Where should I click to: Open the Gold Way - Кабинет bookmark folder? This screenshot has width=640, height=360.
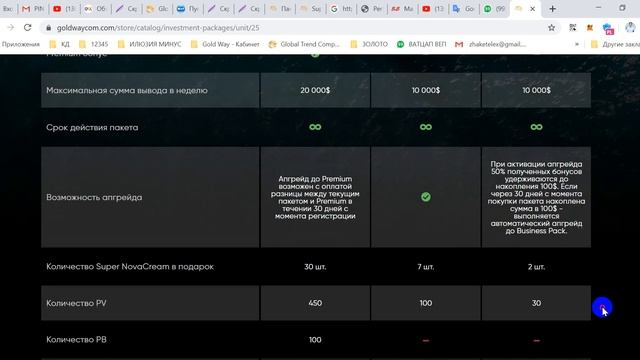point(225,44)
